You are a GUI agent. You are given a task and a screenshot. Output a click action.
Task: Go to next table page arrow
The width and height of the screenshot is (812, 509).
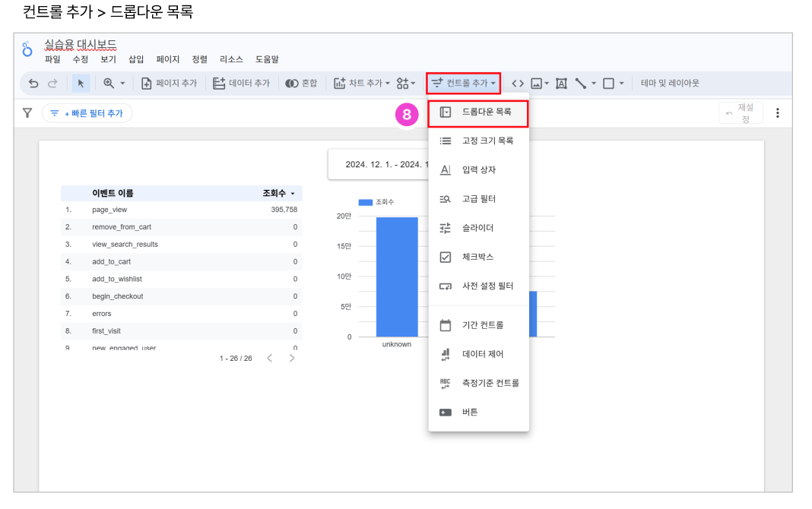click(292, 358)
